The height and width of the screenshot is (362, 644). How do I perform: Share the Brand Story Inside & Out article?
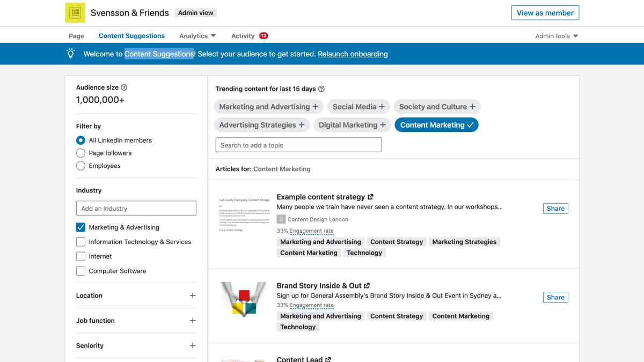[x=555, y=298]
